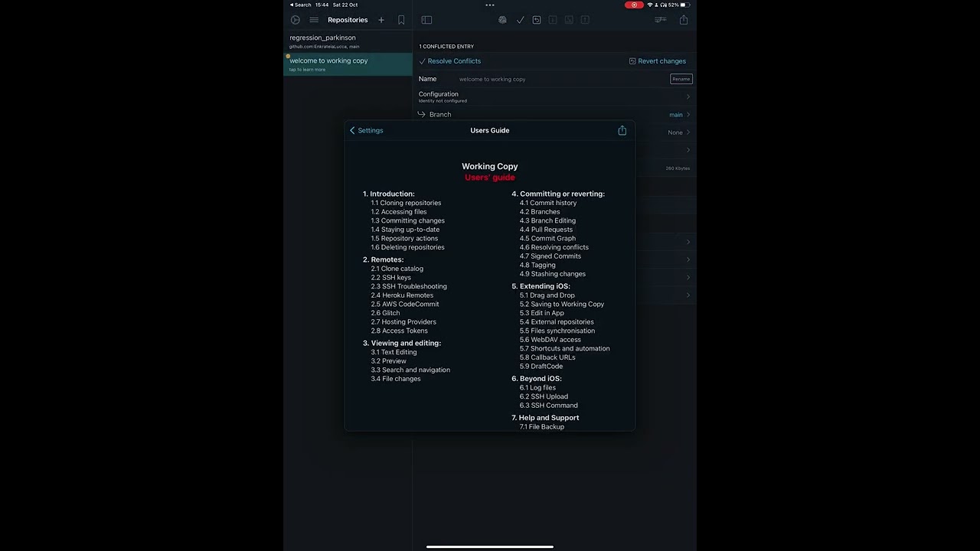Open 5.6 WebDAV access

pyautogui.click(x=550, y=340)
